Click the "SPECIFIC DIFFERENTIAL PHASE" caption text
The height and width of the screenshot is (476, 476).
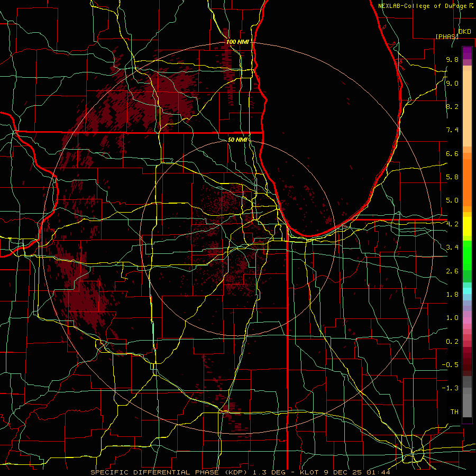[154, 472]
